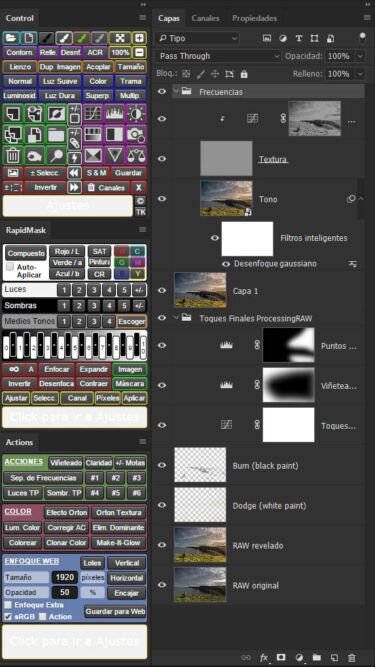Click the lock all icon in Bloq row
Image resolution: width=375 pixels, height=667 pixels.
[x=244, y=74]
